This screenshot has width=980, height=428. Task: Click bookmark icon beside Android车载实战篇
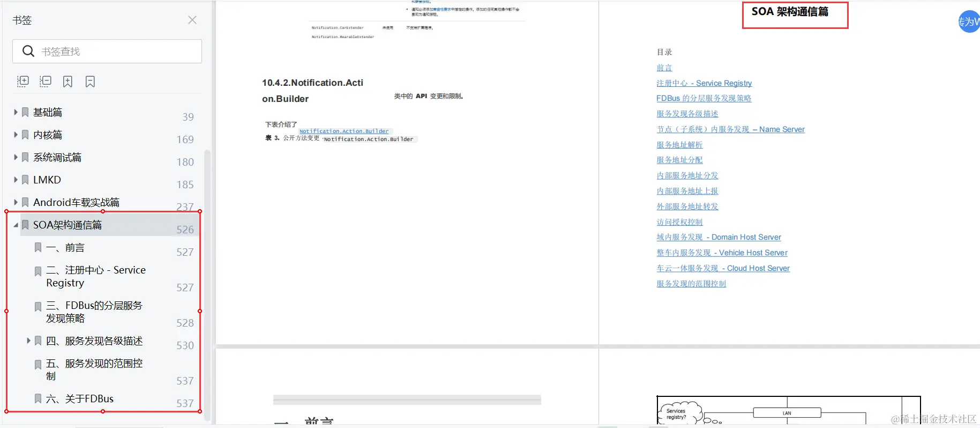pos(25,202)
